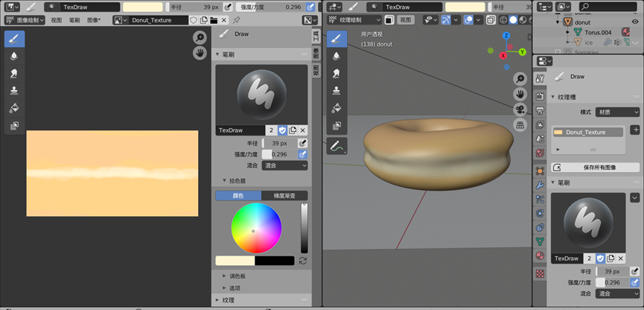Add a texture slot with the plus button

(636, 130)
